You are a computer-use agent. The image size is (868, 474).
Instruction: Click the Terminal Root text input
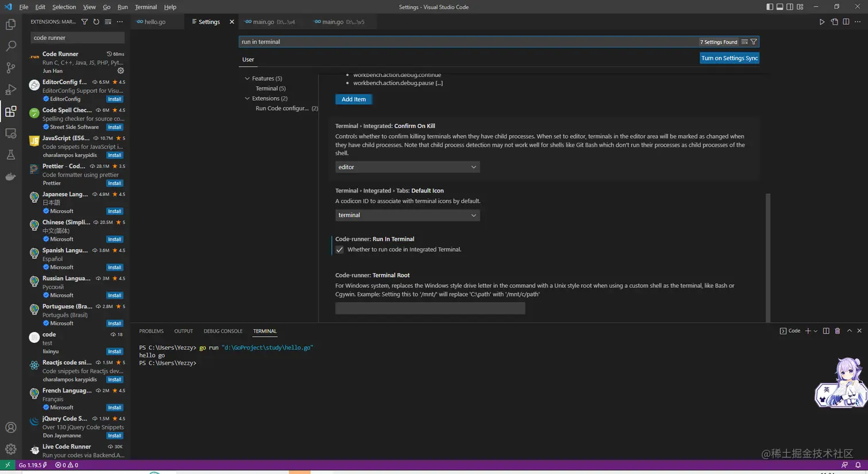tap(430, 309)
